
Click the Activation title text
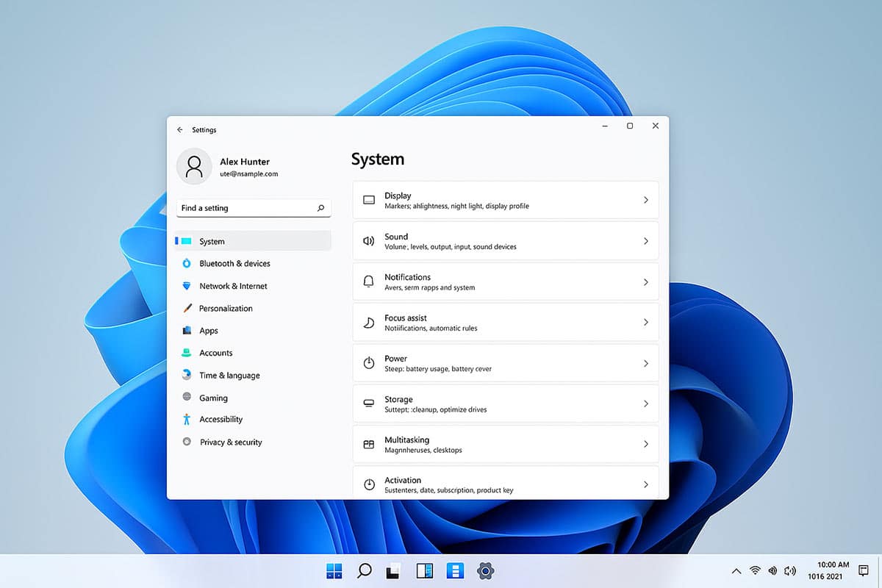point(403,480)
